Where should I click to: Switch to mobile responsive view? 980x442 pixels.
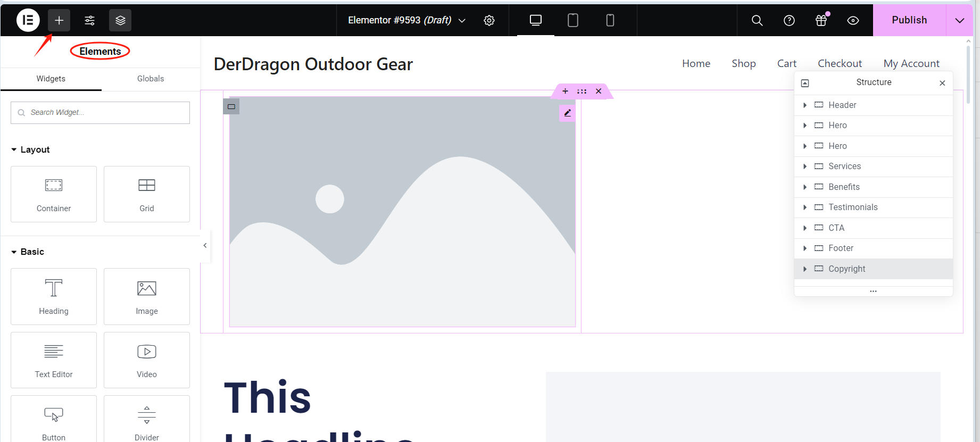[610, 20]
